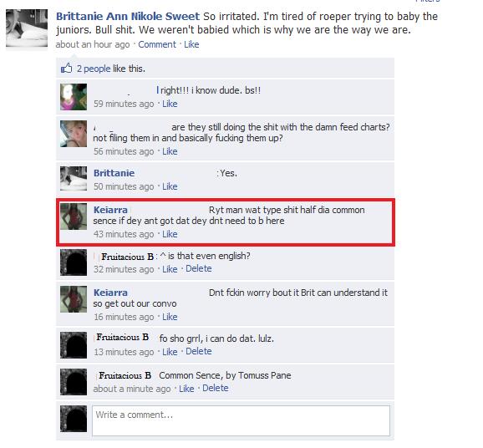Click Comment under the main post

tap(157, 44)
